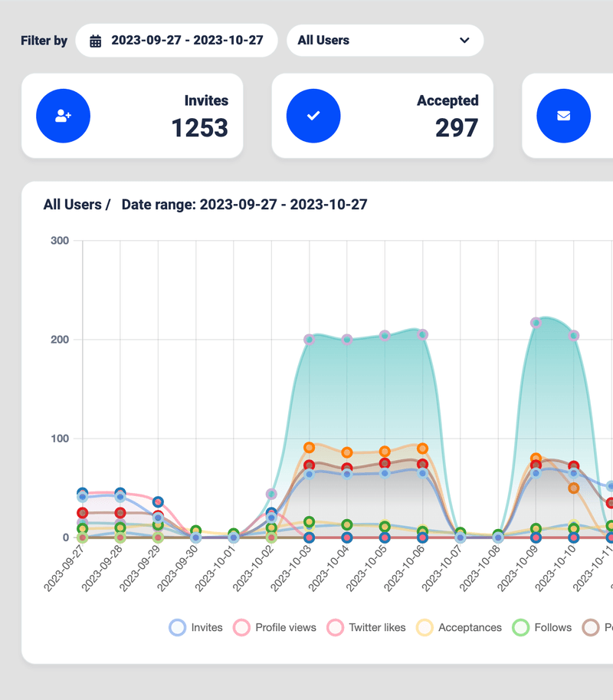This screenshot has height=700, width=613.
Task: Click the envelope icon on the third stat card
Action: (563, 115)
